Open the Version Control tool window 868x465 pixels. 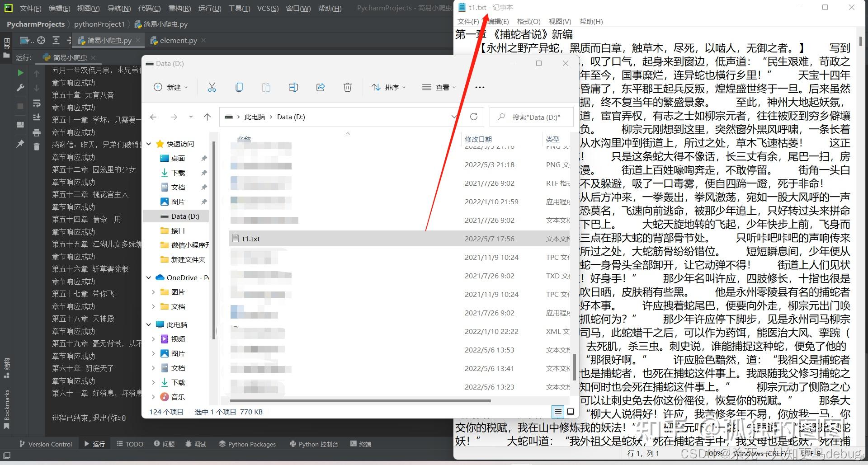46,444
